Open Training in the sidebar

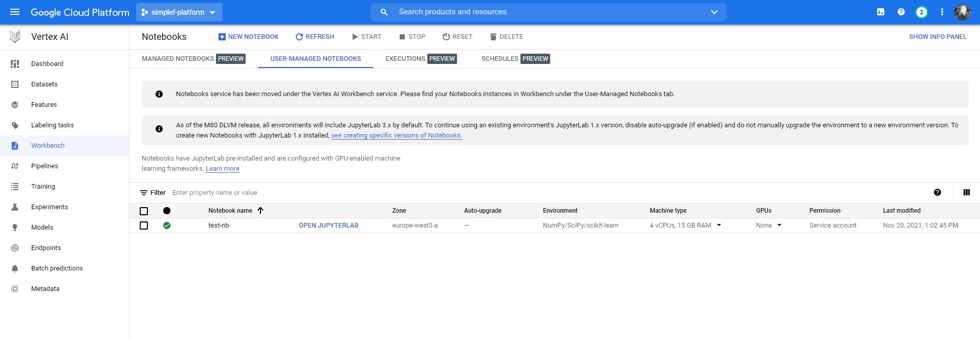43,186
